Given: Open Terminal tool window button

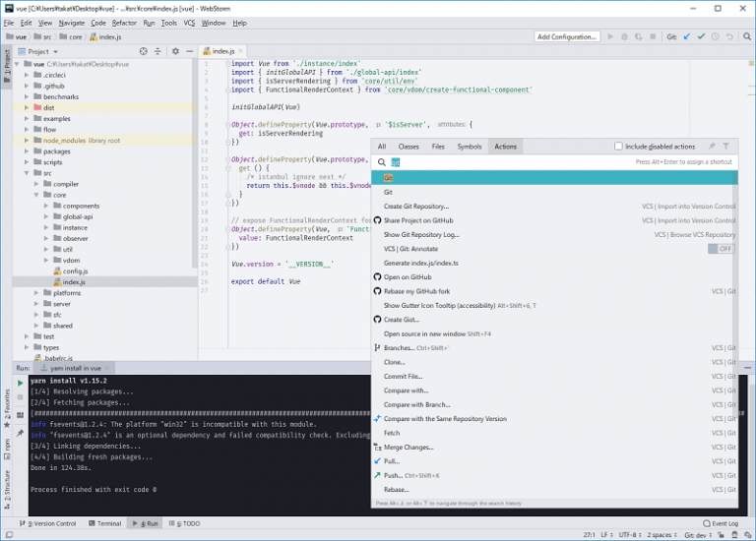Looking at the screenshot, I should [105, 523].
